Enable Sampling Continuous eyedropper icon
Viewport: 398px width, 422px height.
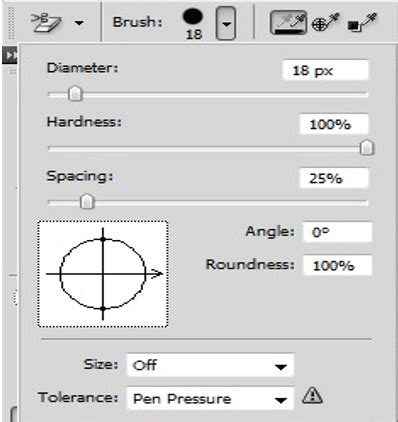click(x=288, y=23)
